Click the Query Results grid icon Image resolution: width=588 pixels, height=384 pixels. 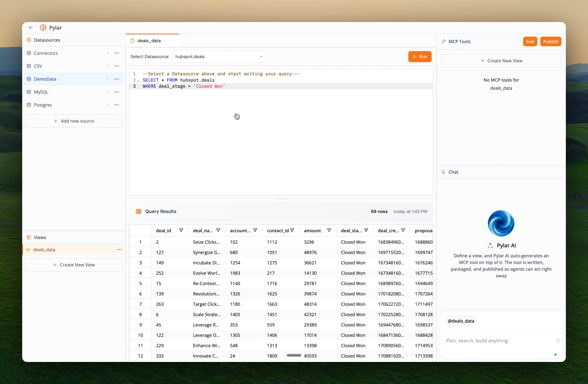click(139, 211)
